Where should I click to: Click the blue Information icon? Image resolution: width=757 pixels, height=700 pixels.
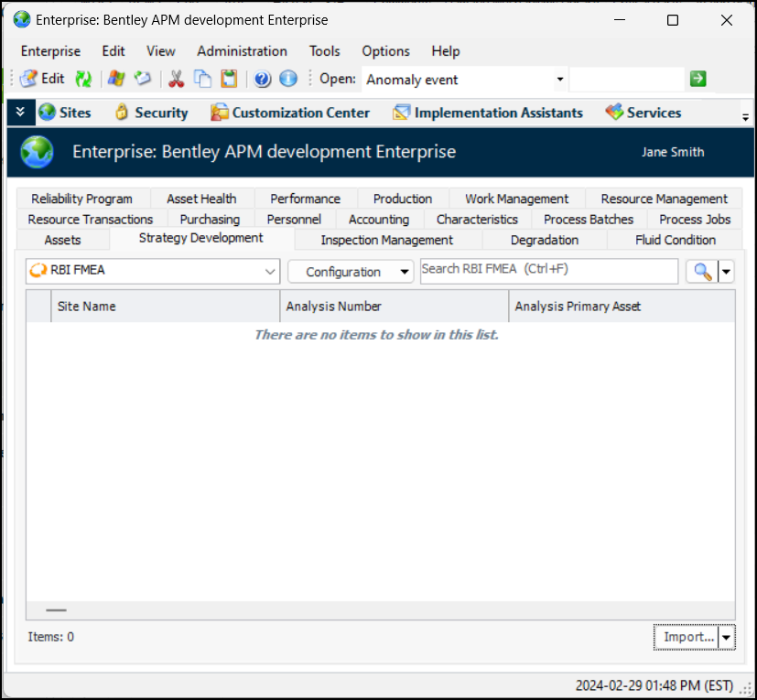click(288, 79)
